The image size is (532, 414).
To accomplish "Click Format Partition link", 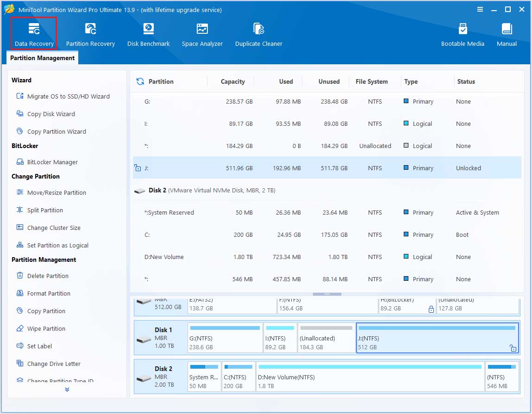I will (x=49, y=293).
